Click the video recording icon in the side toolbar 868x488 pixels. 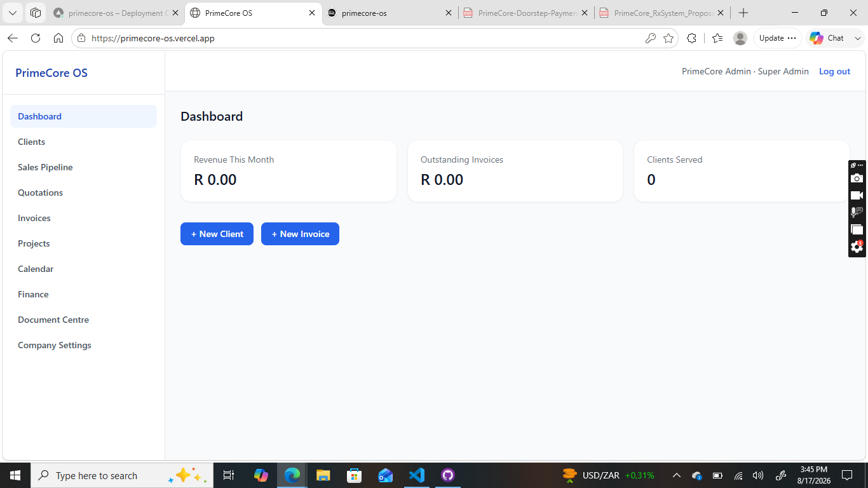[x=857, y=195]
